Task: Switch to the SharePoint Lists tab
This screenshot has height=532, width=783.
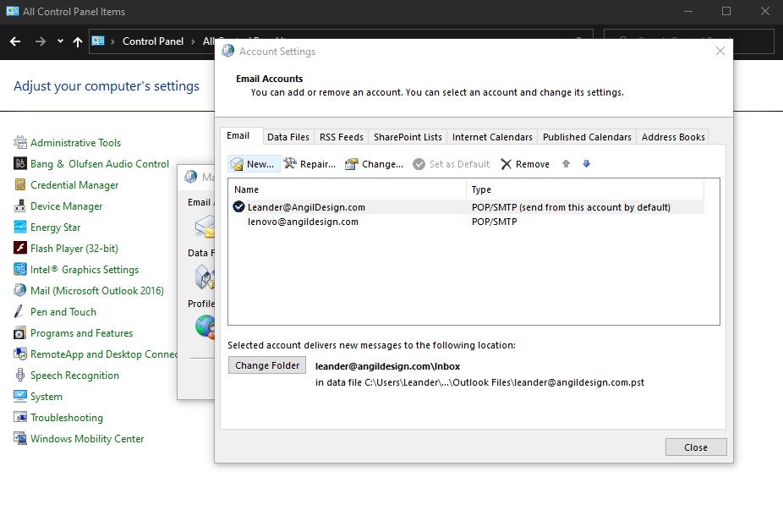Action: click(x=408, y=137)
